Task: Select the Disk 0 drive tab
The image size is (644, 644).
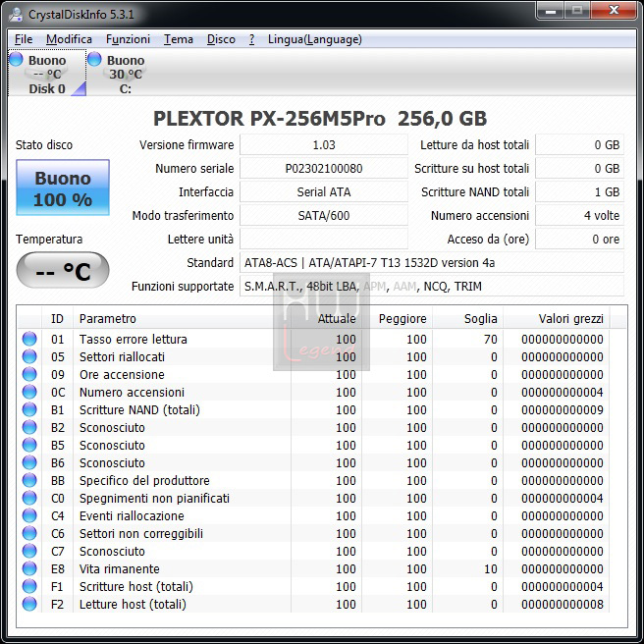Action: click(47, 73)
